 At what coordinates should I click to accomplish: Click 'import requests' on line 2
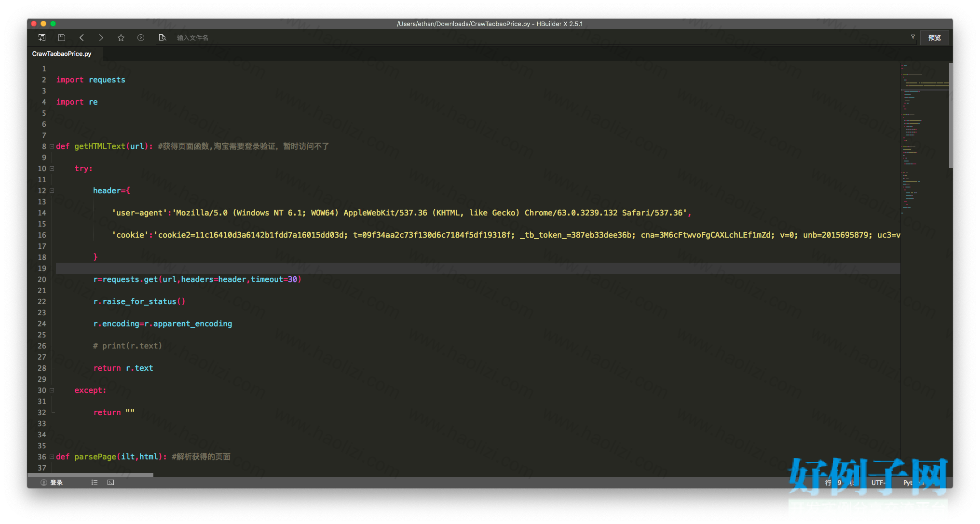click(x=91, y=80)
